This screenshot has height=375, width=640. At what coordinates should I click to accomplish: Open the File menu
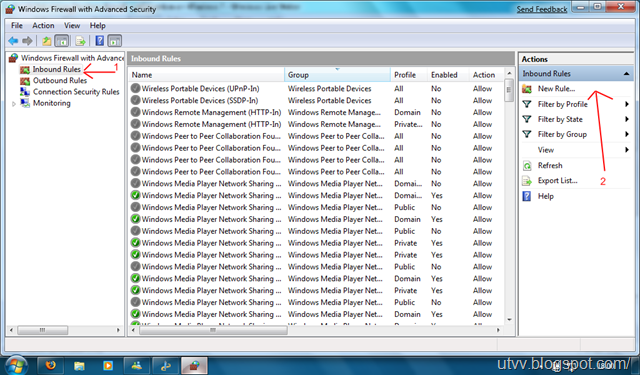point(17,25)
